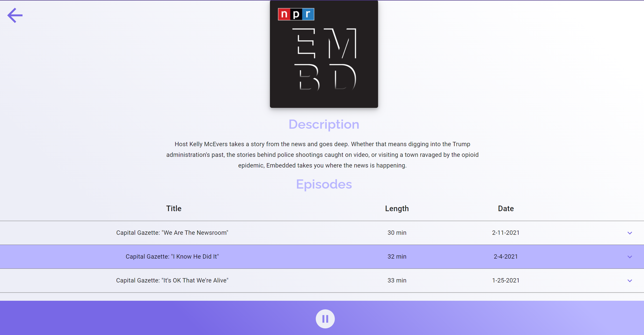
Task: Click the Description heading
Action: pos(324,125)
